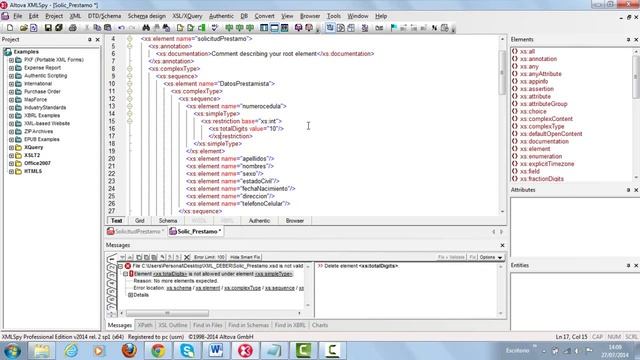The height and width of the screenshot is (360, 640).
Task: Click the red error icon in Messages
Action: [128, 266]
